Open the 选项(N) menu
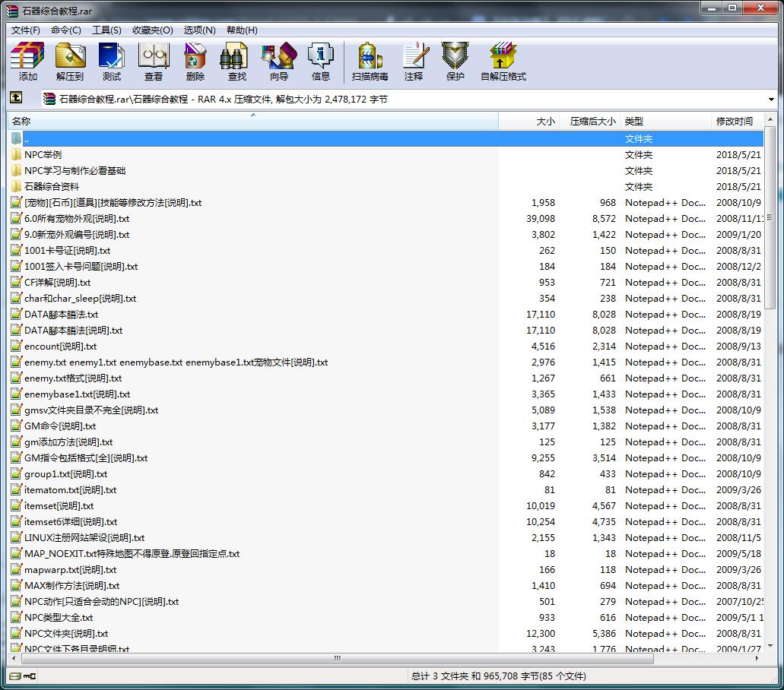 tap(199, 30)
